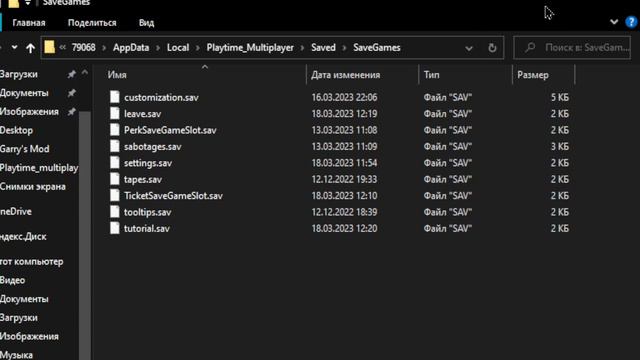Open Музыка under This PC
The width and height of the screenshot is (640, 360).
pos(16,355)
